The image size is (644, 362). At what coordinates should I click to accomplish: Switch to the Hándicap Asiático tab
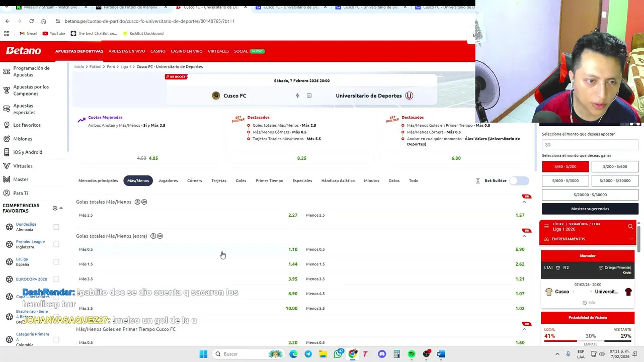(x=338, y=180)
